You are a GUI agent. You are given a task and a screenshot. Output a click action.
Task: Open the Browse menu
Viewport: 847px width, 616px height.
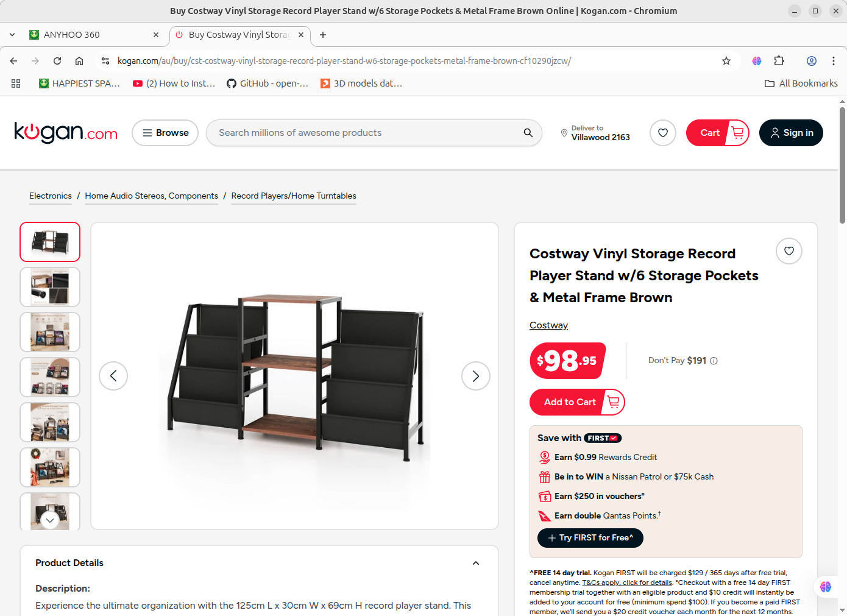point(165,133)
